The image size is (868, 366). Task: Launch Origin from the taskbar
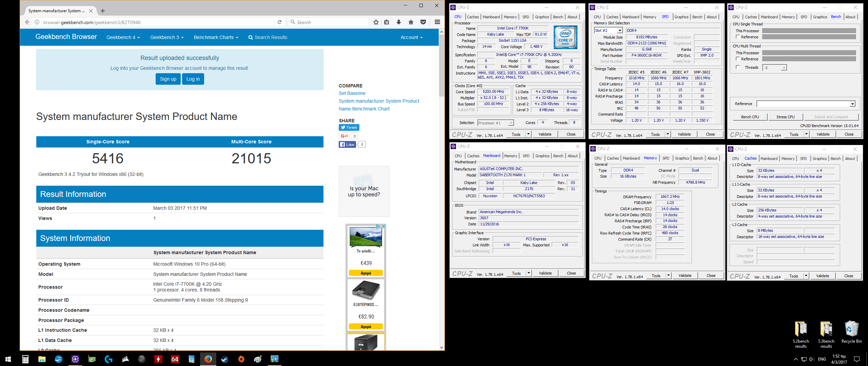241,359
